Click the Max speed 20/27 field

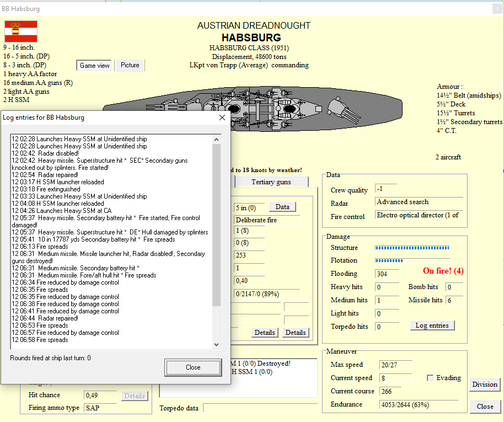pos(396,365)
